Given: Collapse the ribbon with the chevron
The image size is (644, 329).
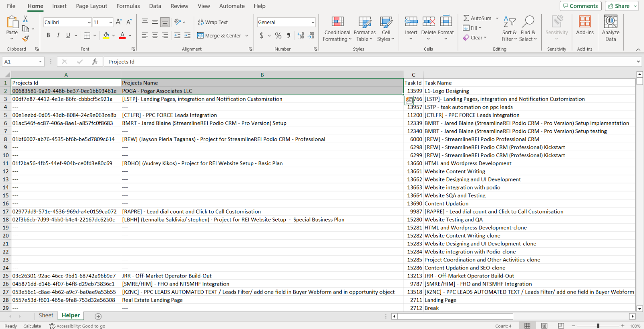Looking at the screenshot, I should 638,49.
